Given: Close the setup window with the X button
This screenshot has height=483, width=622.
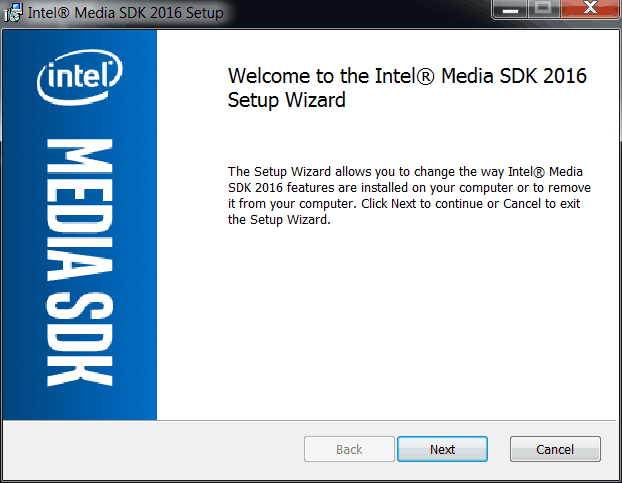Looking at the screenshot, I should 590,8.
